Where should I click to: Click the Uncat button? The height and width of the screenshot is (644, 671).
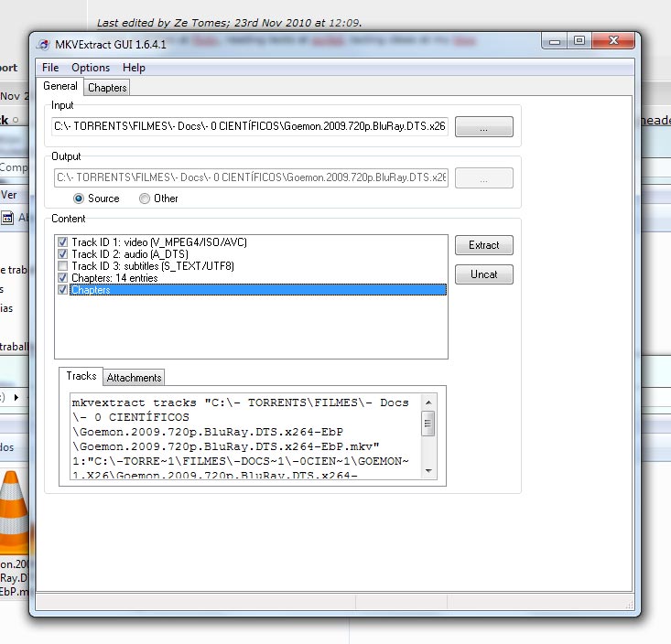(x=483, y=274)
